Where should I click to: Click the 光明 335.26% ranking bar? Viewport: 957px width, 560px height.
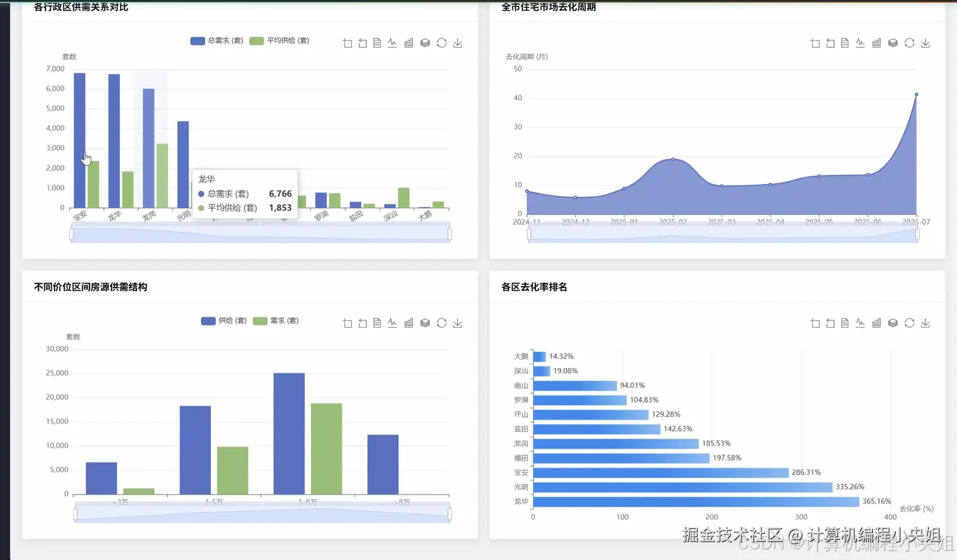click(683, 487)
